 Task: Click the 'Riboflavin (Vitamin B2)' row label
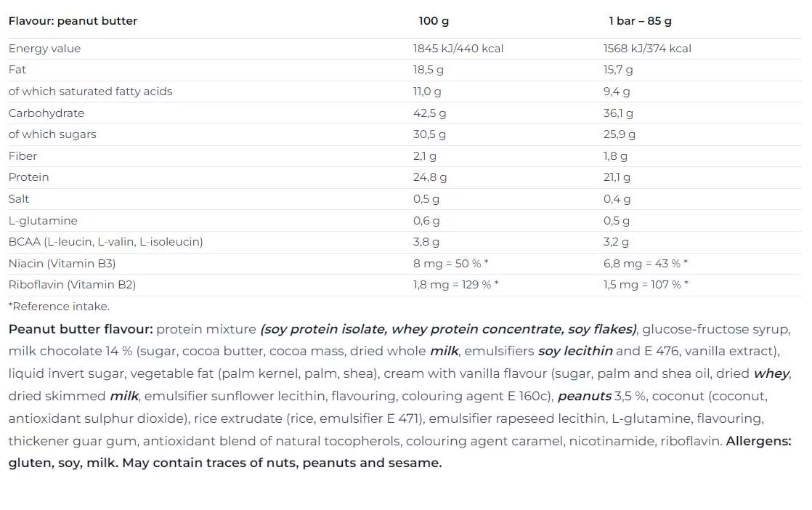pyautogui.click(x=72, y=285)
